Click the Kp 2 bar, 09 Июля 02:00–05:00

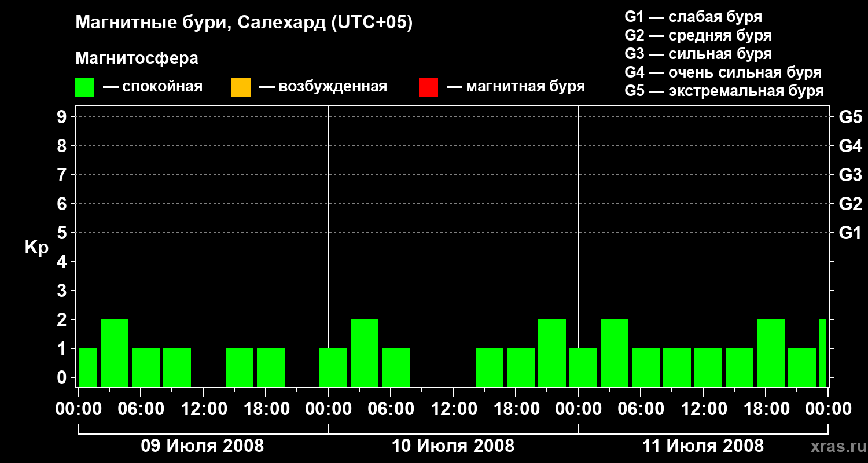coord(115,352)
